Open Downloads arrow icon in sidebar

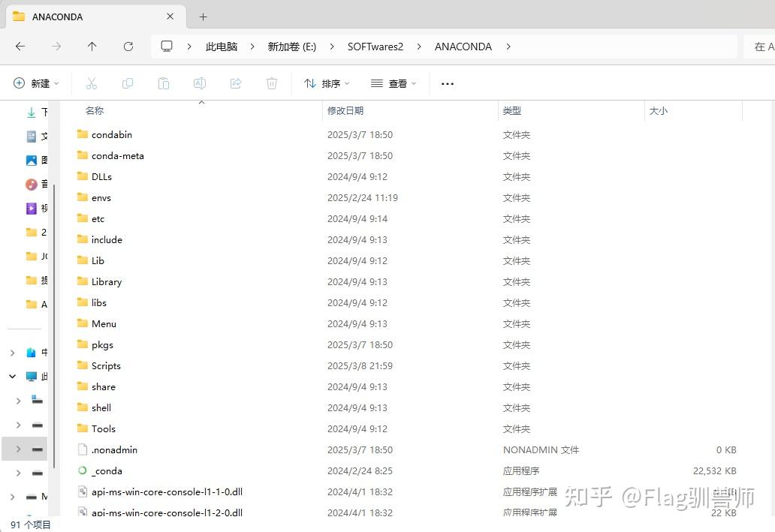(x=31, y=113)
